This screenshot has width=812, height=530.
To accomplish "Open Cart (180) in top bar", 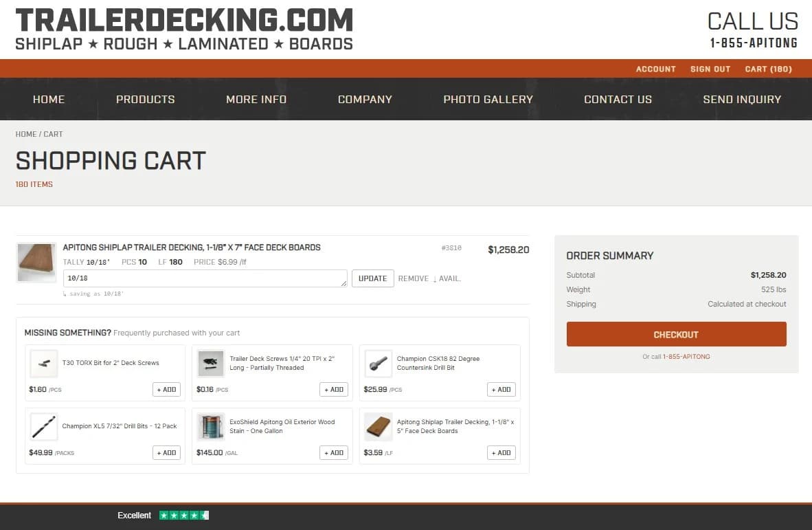I will point(768,69).
